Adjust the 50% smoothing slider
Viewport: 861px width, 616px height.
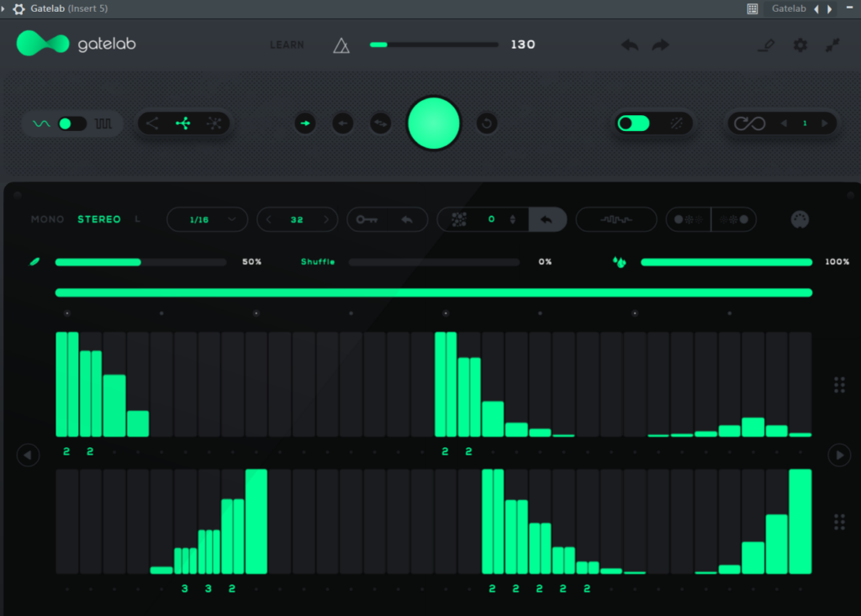coord(140,262)
